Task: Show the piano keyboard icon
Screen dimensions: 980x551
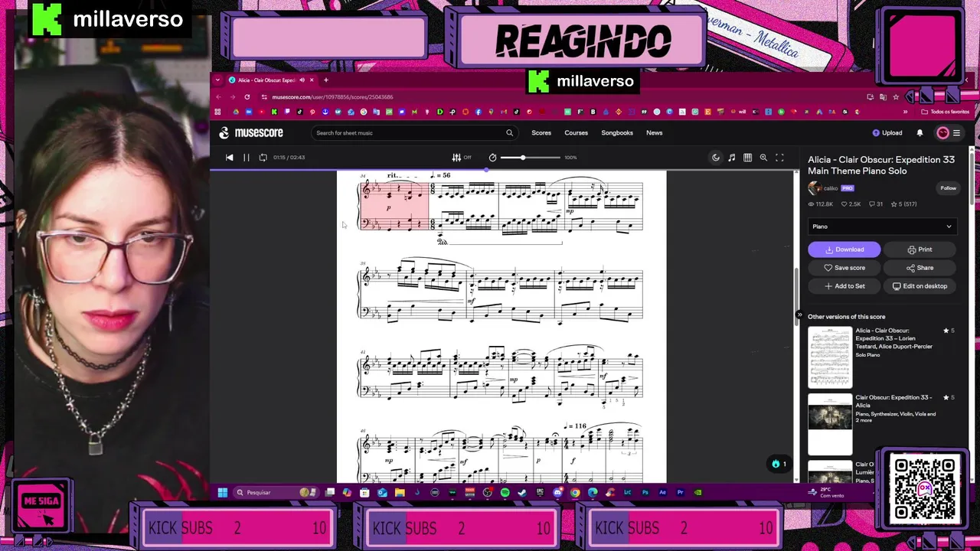Action: 747,157
